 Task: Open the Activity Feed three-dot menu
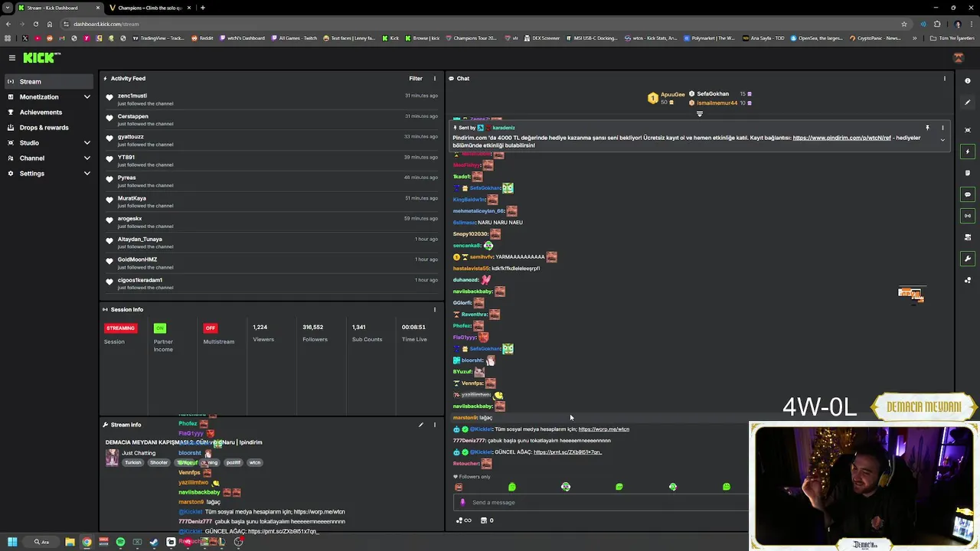(434, 78)
